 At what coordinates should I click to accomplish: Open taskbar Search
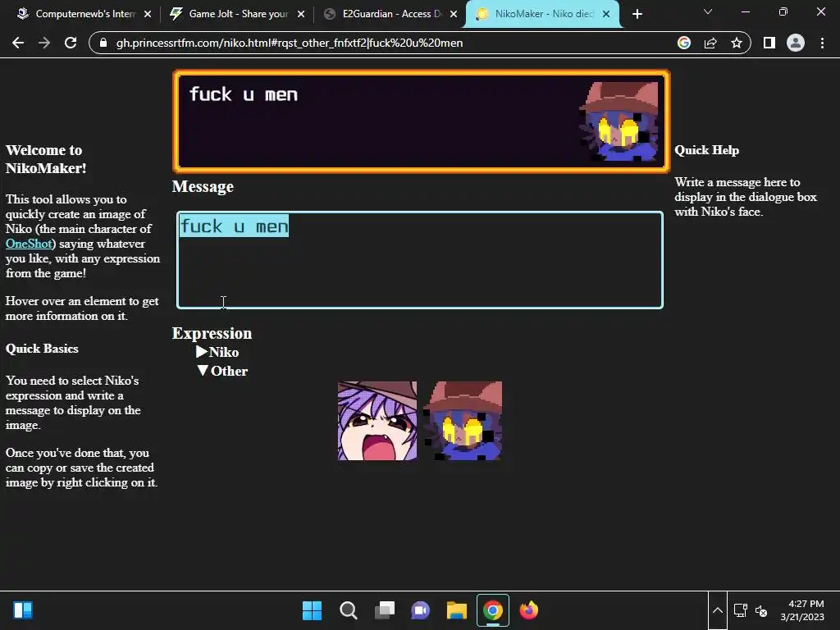348,610
